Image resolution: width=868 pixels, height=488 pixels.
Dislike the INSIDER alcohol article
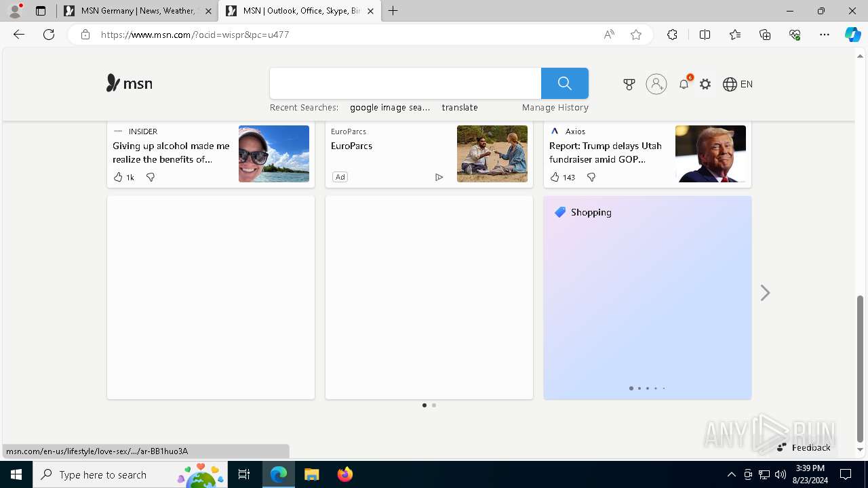coord(151,177)
